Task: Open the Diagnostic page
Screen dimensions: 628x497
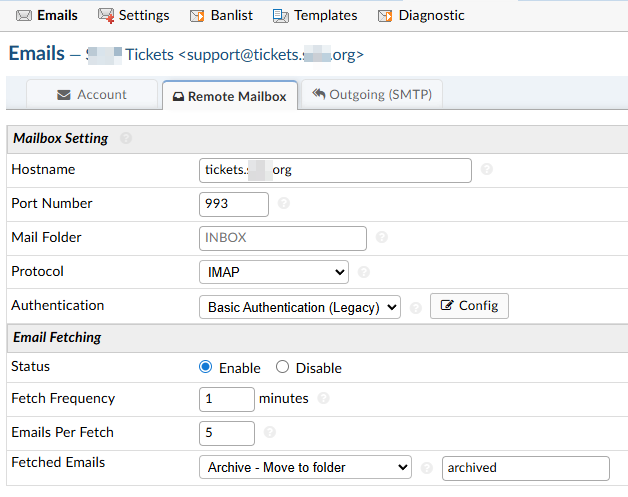Action: pos(421,15)
